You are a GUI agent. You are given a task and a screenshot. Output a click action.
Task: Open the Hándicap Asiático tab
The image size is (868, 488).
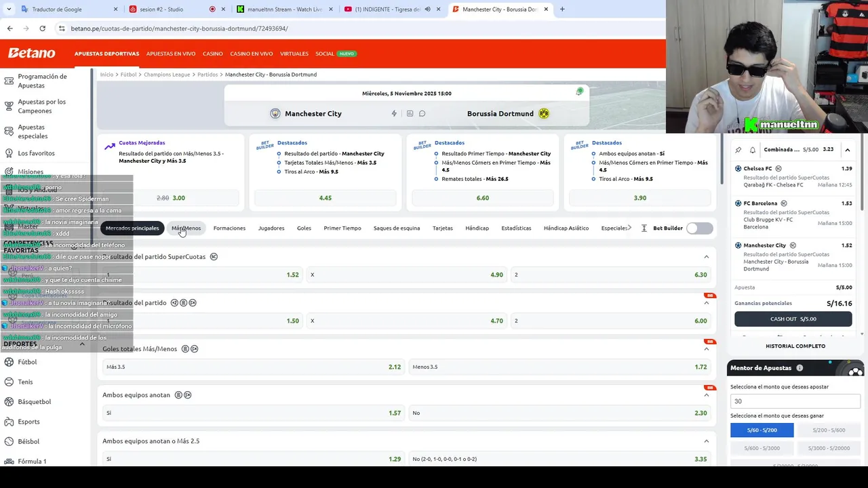click(x=566, y=228)
